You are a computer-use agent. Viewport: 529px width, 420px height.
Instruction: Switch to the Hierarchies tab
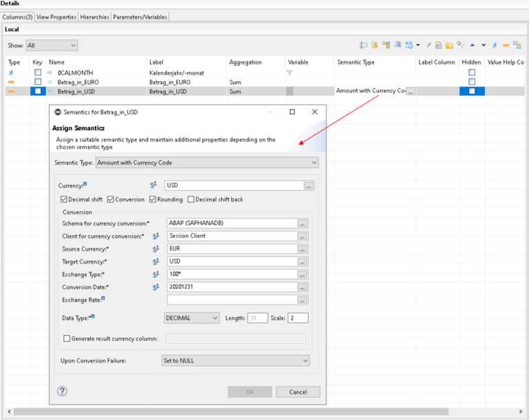tap(94, 17)
